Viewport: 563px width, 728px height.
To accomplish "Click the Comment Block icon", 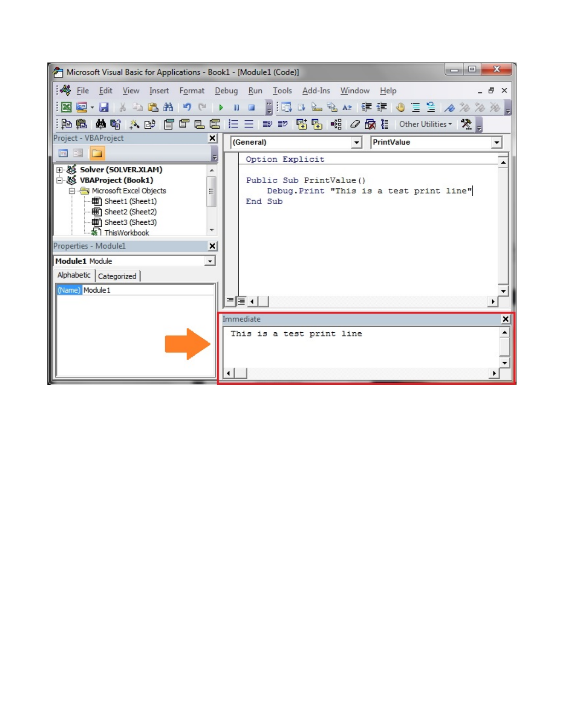I will pyautogui.click(x=415, y=108).
